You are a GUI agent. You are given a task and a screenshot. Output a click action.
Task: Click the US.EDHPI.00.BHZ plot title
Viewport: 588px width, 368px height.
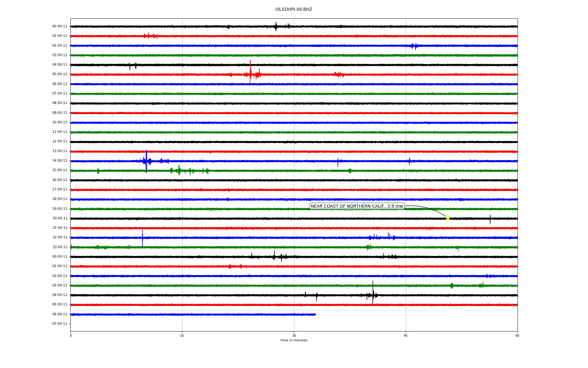pos(294,10)
